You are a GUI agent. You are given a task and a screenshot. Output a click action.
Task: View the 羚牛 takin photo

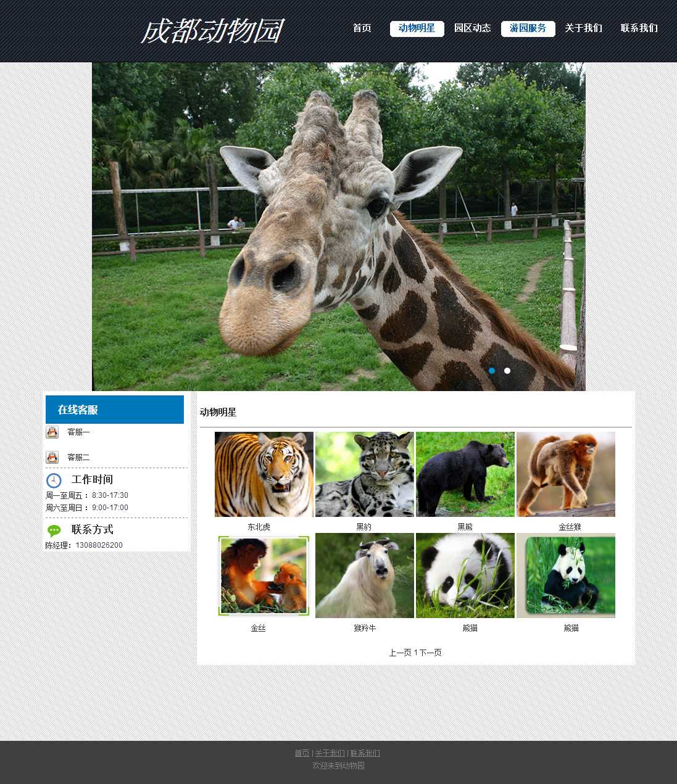[x=365, y=575]
